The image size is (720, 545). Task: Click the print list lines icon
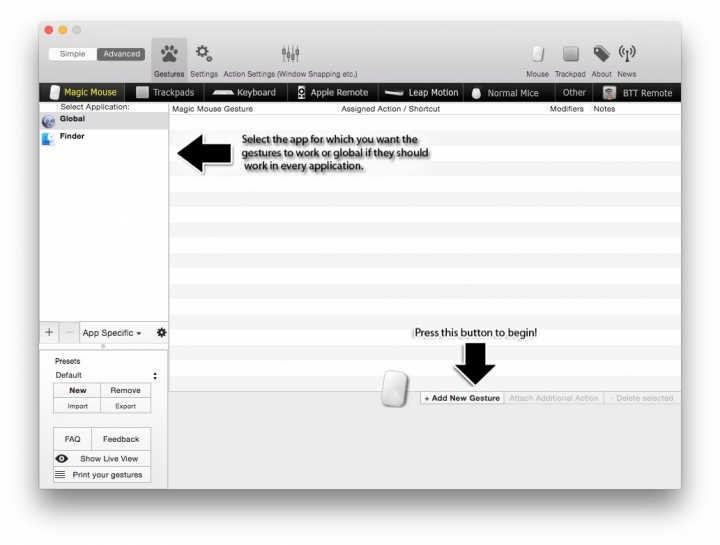[60, 475]
